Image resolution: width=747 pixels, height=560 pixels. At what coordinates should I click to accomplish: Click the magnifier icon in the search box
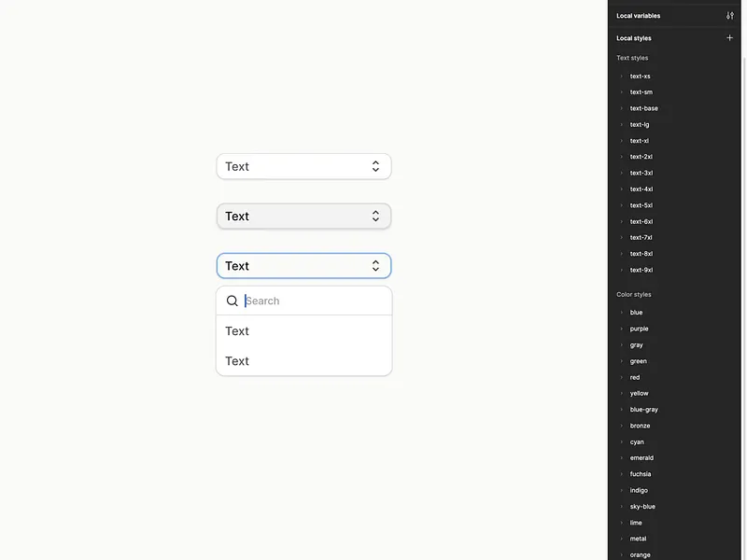[x=233, y=301]
